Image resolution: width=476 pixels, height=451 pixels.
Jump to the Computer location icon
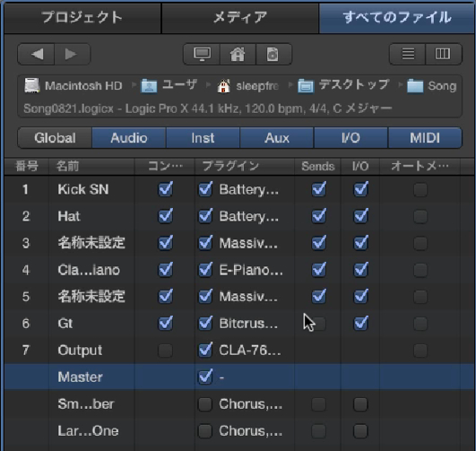pyautogui.click(x=202, y=55)
